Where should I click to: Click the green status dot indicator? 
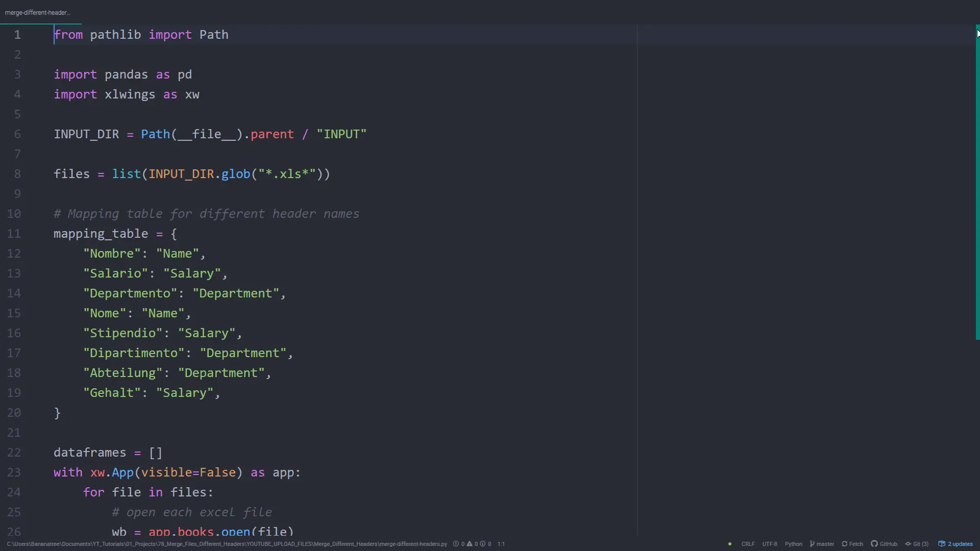coord(730,544)
